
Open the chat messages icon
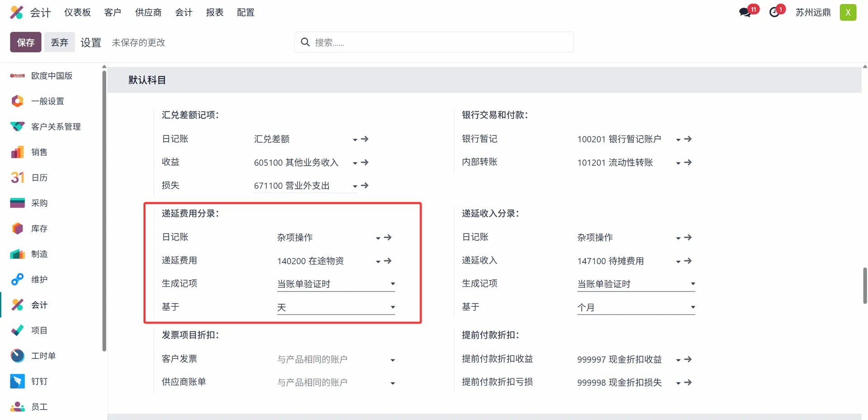[x=745, y=12]
